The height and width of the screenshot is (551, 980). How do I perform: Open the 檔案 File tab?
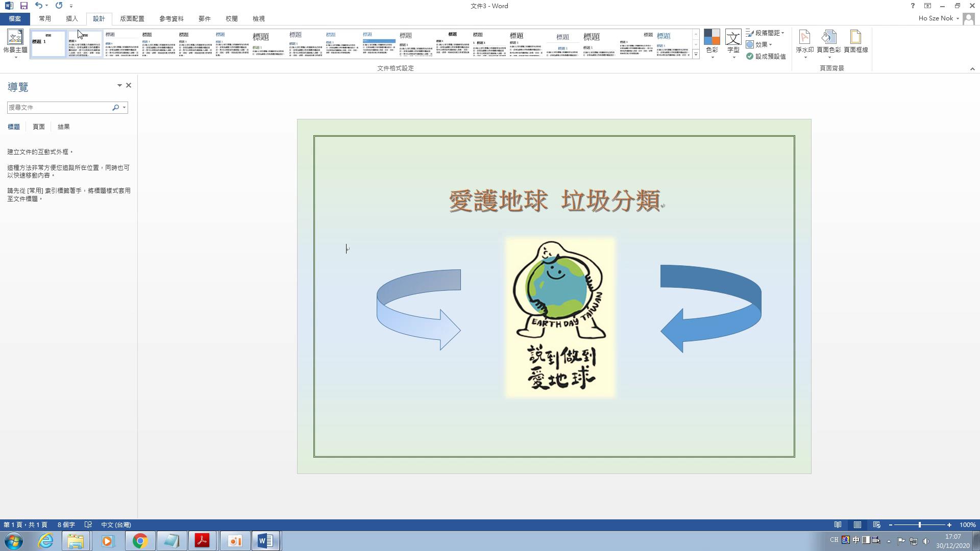(x=15, y=18)
